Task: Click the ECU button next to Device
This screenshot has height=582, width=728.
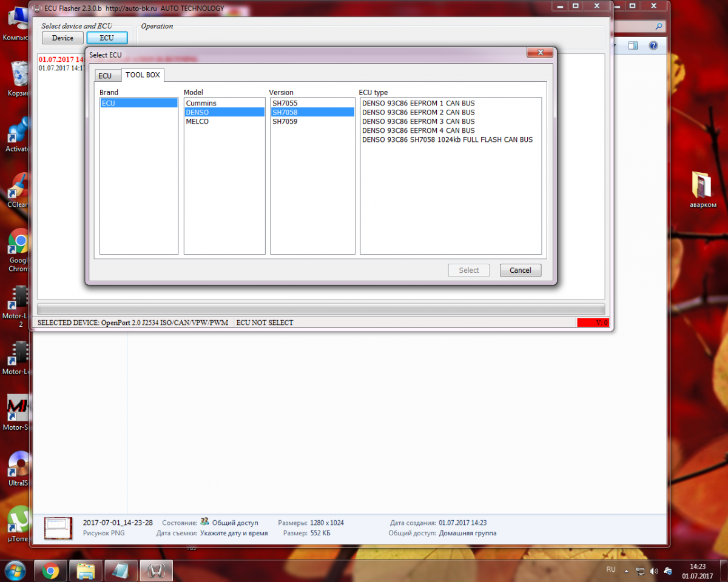Action: point(107,38)
